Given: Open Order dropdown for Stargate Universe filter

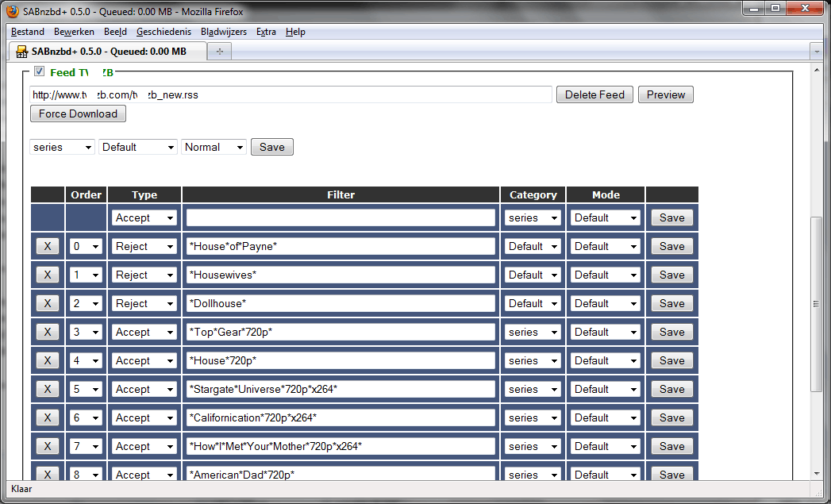Looking at the screenshot, I should click(x=86, y=390).
